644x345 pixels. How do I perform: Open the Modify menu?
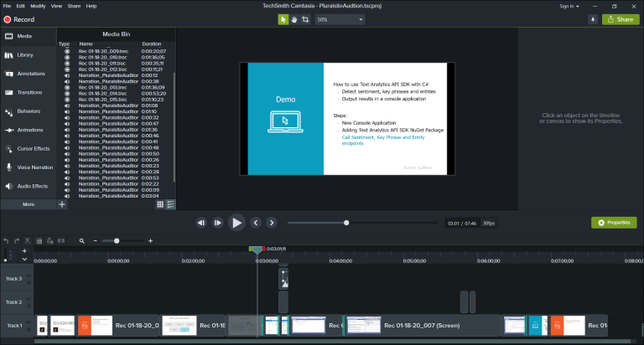point(38,6)
